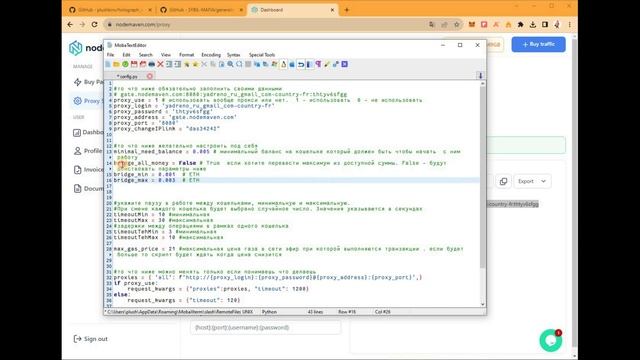
Task: Click the red X close-file toolbar icon
Action: coord(160,64)
